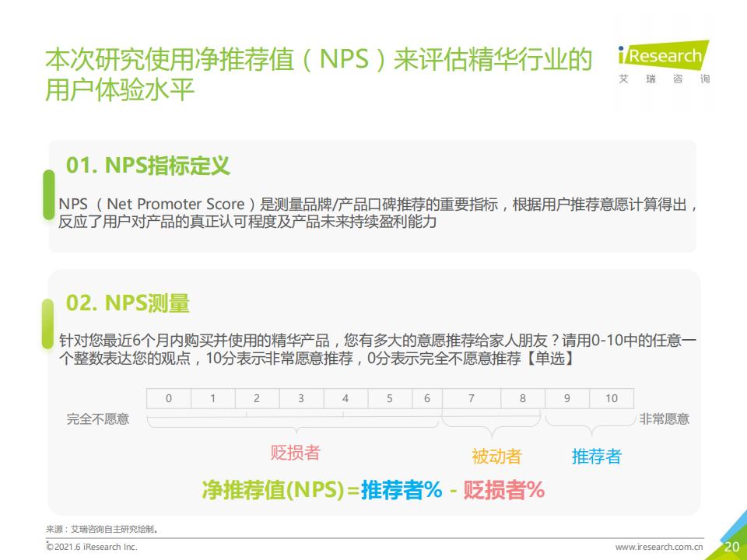Image resolution: width=747 pixels, height=560 pixels.
Task: Click scale cell 0
Action: [169, 398]
